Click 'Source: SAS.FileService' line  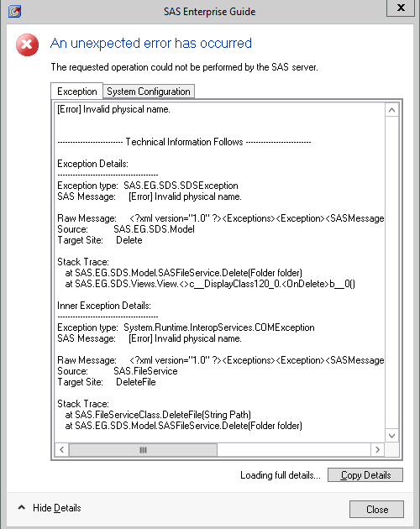coord(118,371)
